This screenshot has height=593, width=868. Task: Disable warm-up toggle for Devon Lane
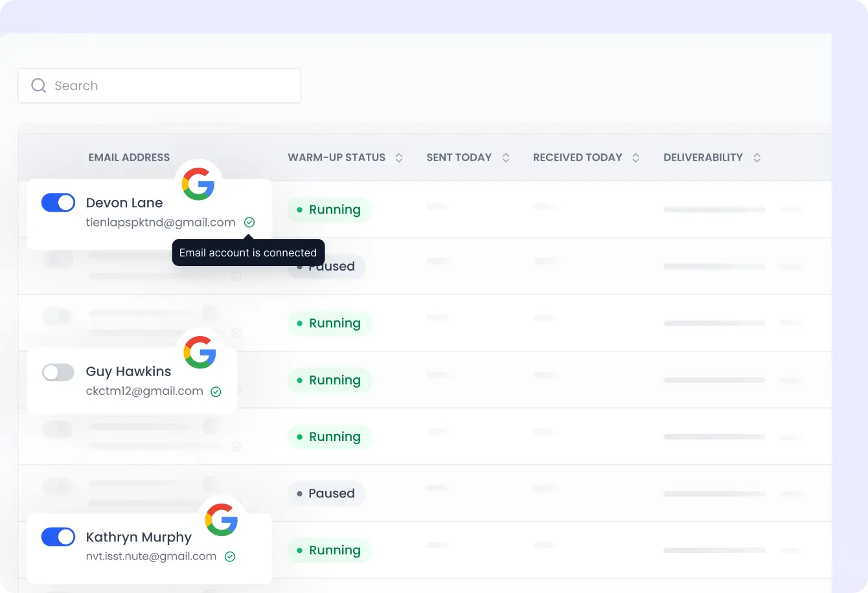(x=58, y=203)
